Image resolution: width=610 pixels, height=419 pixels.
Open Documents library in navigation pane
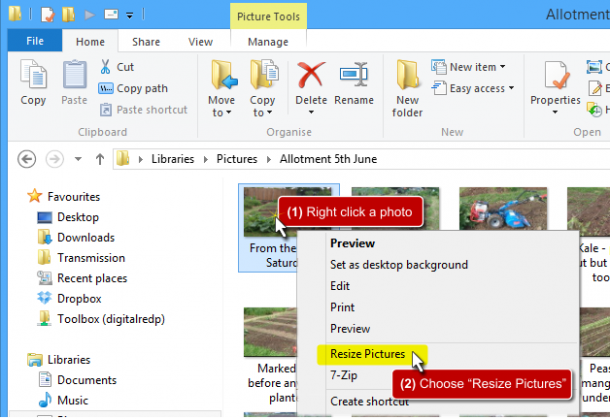pos(87,380)
